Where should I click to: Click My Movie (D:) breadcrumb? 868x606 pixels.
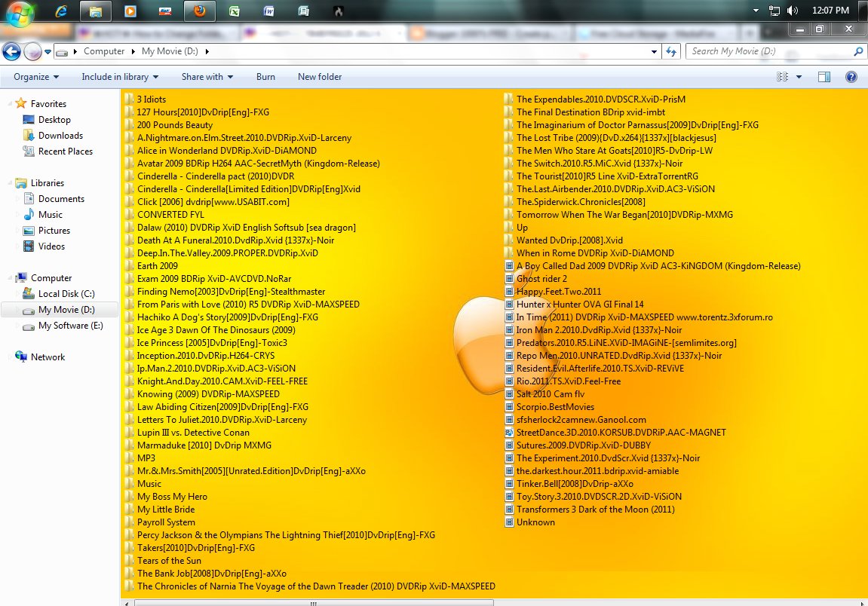[x=170, y=51]
